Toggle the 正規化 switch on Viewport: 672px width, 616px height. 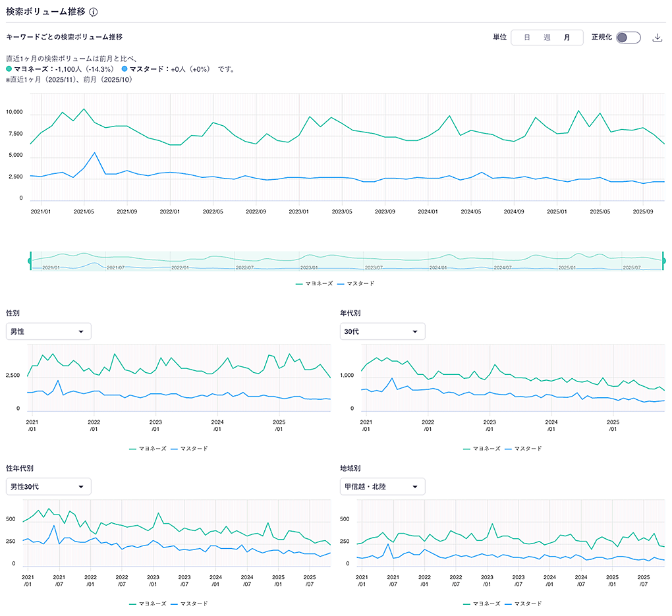tap(628, 38)
